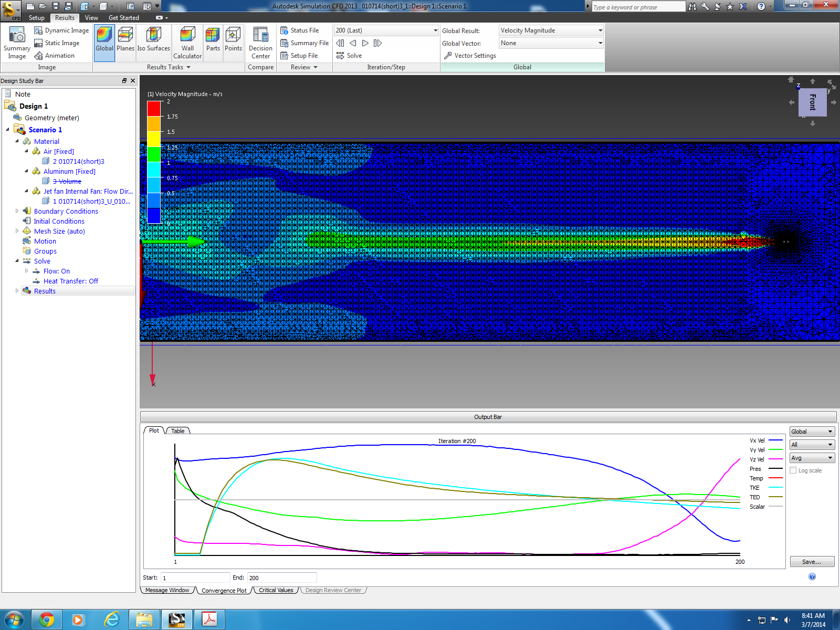Switch to the View ribbon tab
This screenshot has width=840, height=630.
[x=91, y=18]
